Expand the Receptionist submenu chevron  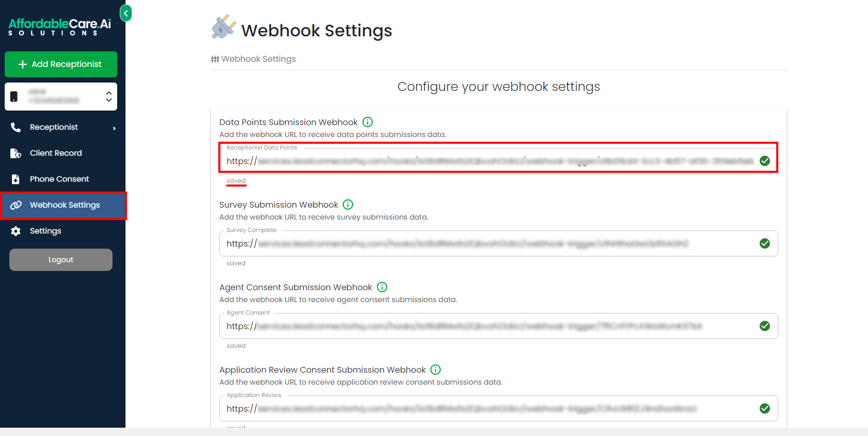[x=115, y=128]
